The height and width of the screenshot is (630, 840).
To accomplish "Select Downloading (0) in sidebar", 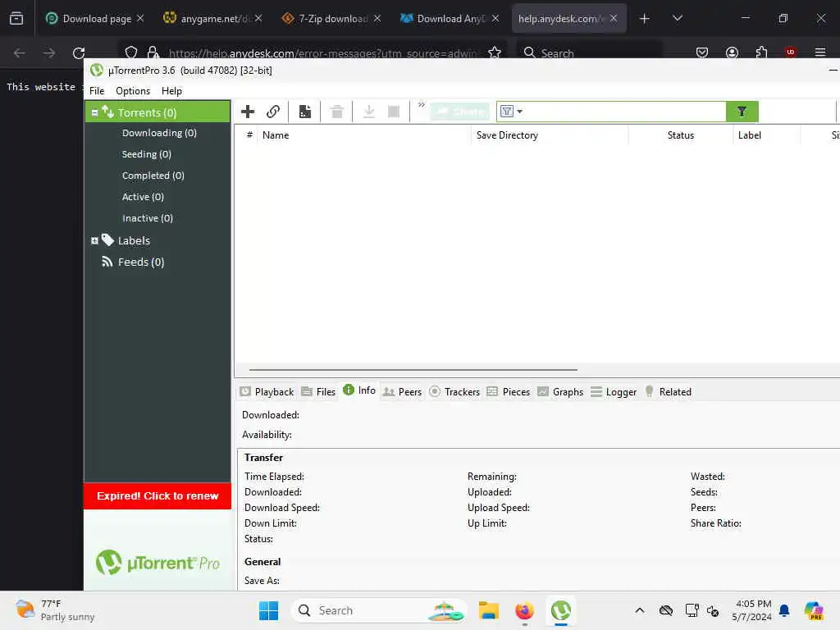I will 159,133.
